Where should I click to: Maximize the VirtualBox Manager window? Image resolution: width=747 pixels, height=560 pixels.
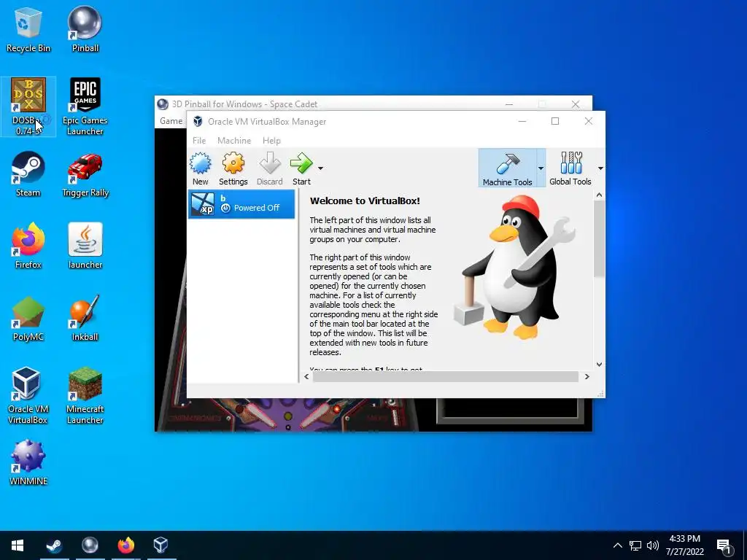pyautogui.click(x=555, y=121)
